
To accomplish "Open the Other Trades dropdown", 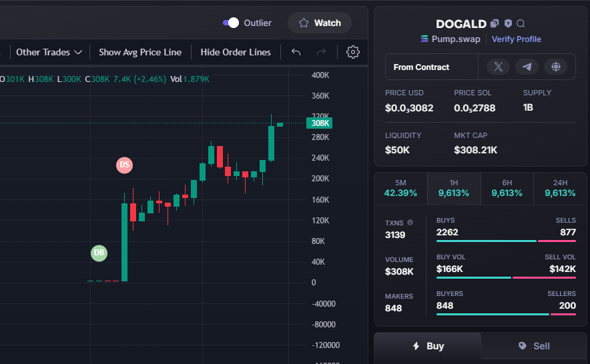I will pos(49,52).
